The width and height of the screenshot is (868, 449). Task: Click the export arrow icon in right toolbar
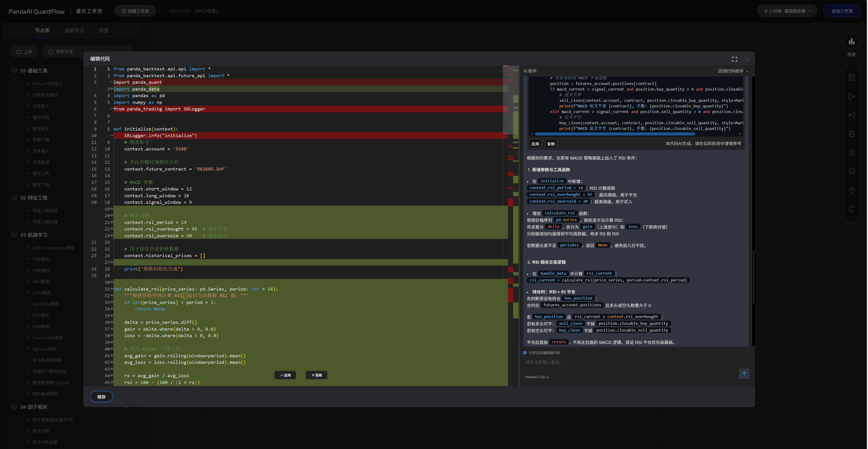click(851, 96)
